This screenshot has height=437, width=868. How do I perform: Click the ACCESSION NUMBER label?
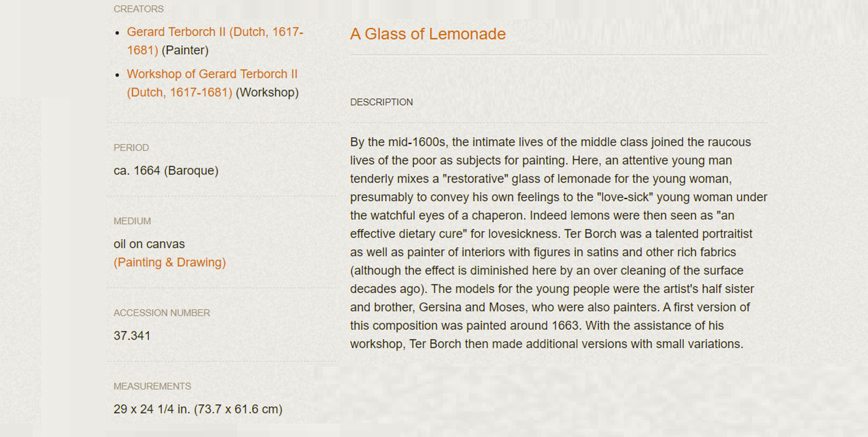pos(162,313)
